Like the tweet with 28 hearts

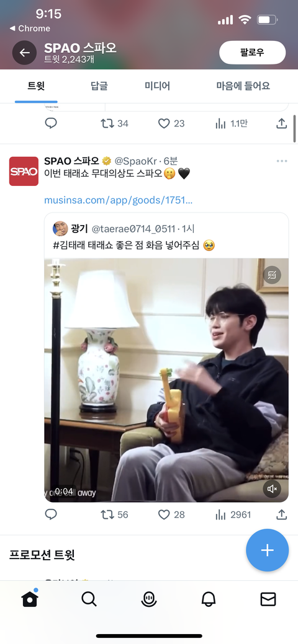(x=171, y=514)
